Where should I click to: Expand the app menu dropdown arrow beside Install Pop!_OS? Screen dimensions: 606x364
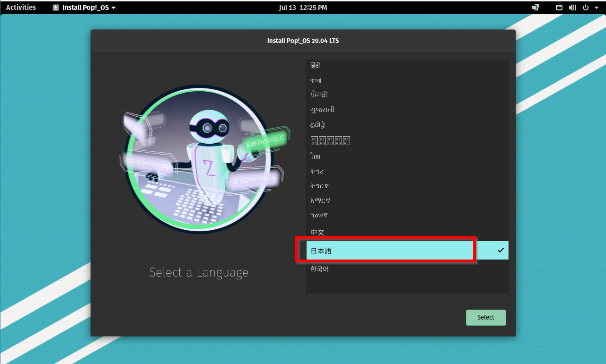tap(114, 8)
